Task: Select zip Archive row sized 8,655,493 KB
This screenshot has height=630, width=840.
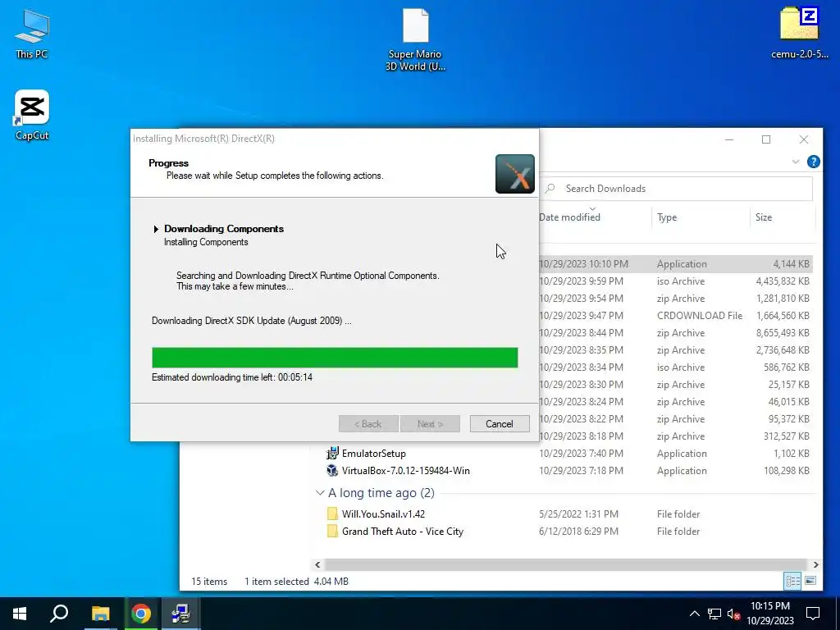Action: [676, 333]
